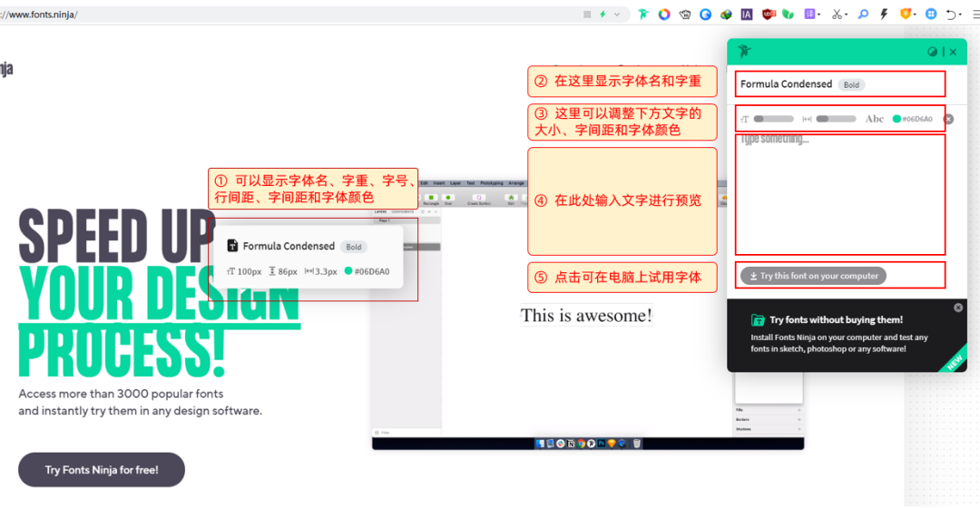Expand the translate extension dropdown arrow

point(818,15)
